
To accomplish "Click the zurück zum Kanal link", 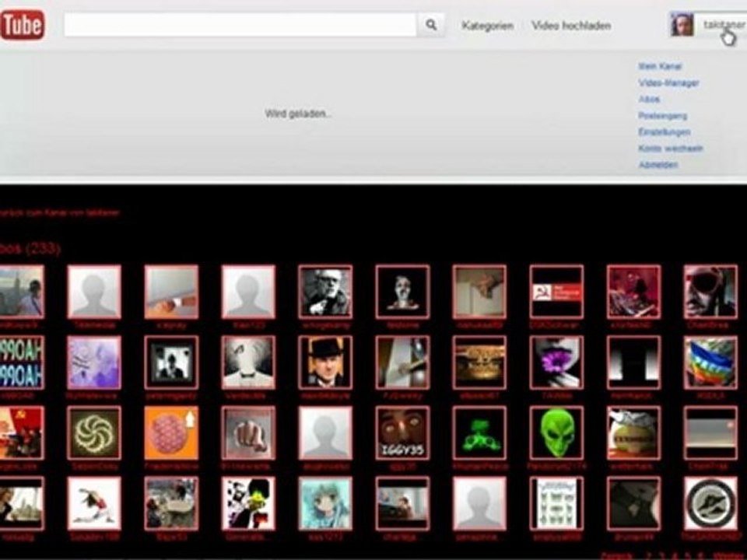I will coord(60,213).
